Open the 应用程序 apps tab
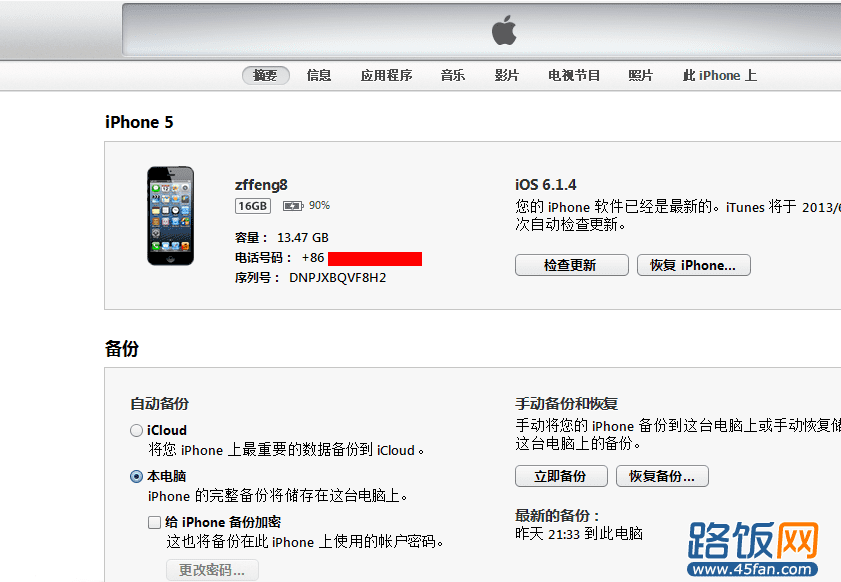841x582 pixels. (x=386, y=76)
